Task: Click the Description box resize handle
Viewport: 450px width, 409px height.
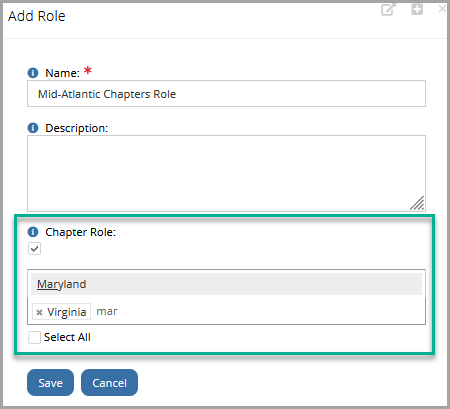Action: (x=417, y=203)
